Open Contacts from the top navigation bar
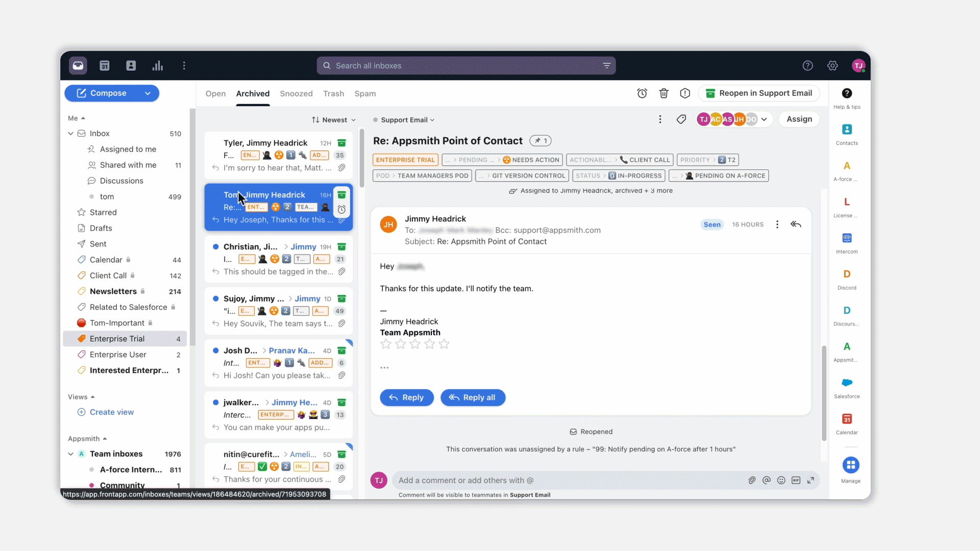 tap(131, 65)
